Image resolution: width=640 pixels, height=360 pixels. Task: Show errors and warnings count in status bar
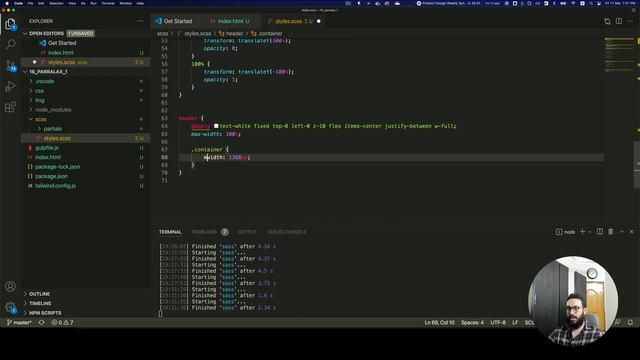62,322
